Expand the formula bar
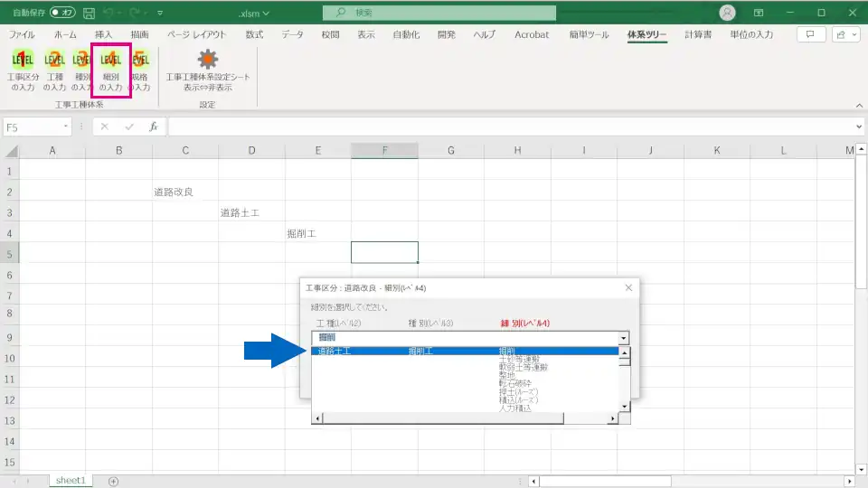 coord(859,127)
